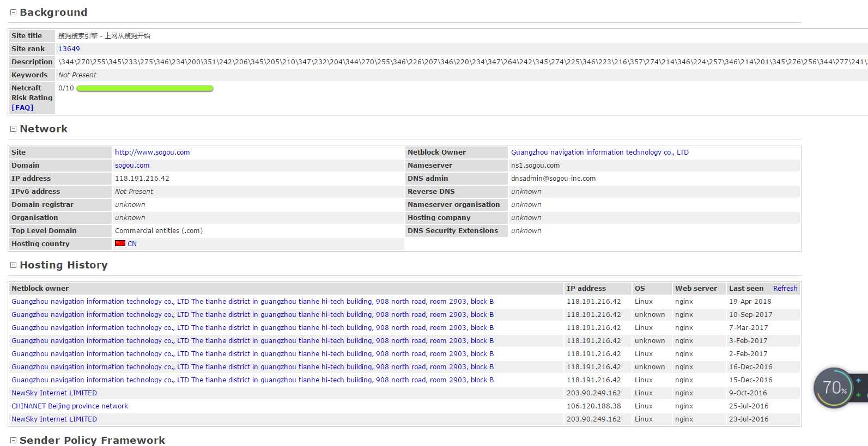The width and height of the screenshot is (868, 446).
Task: Click the Reverse DNS 'unknown' value
Action: click(526, 191)
